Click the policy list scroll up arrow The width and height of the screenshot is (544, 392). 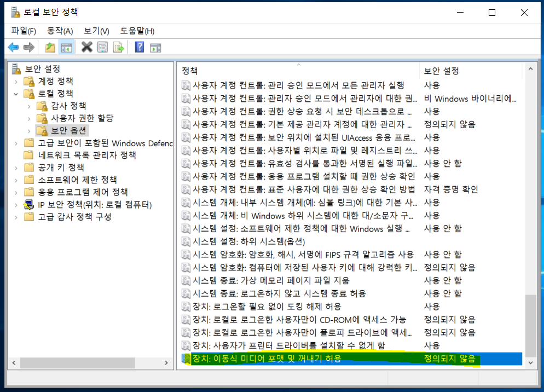pyautogui.click(x=530, y=69)
